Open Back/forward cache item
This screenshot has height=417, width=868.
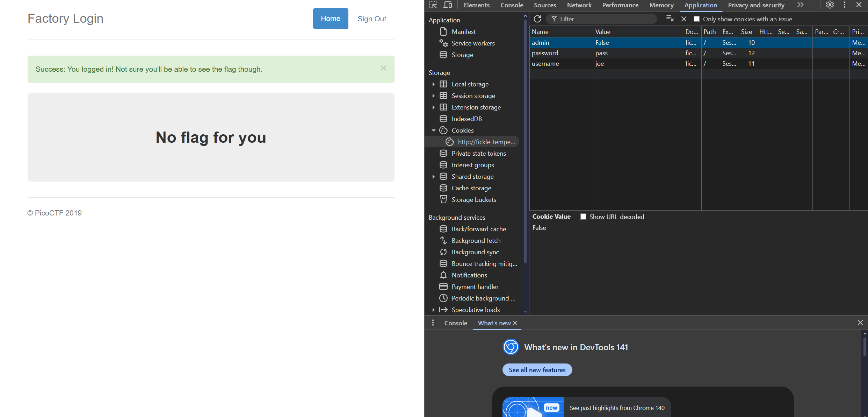point(478,229)
